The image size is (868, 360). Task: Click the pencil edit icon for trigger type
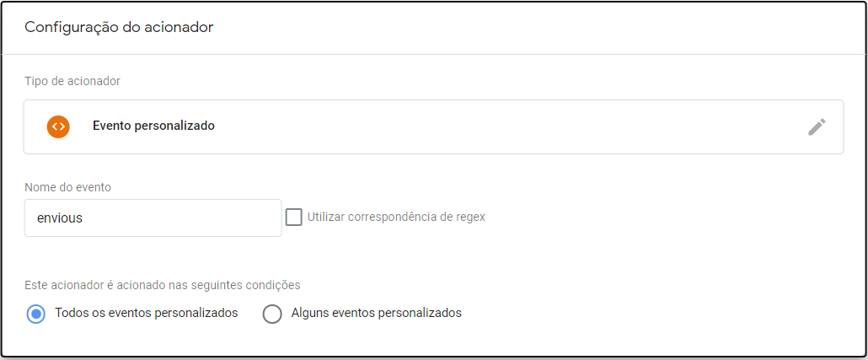(817, 126)
